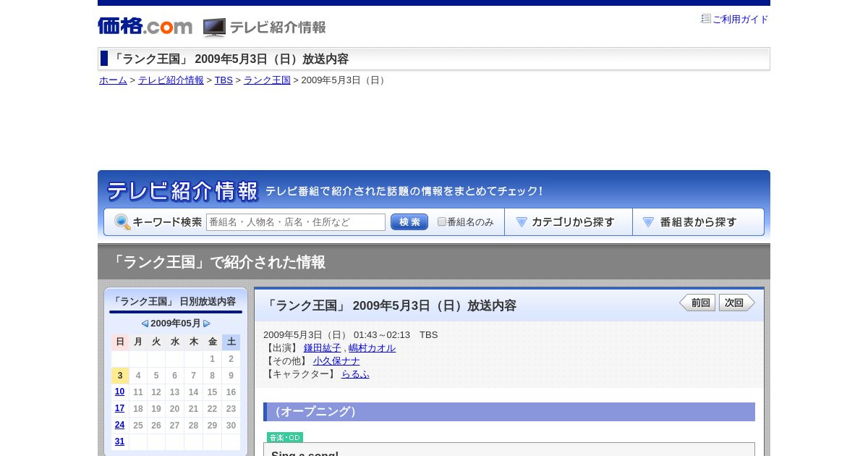Select calendar date 31
The height and width of the screenshot is (456, 868).
pyautogui.click(x=119, y=442)
